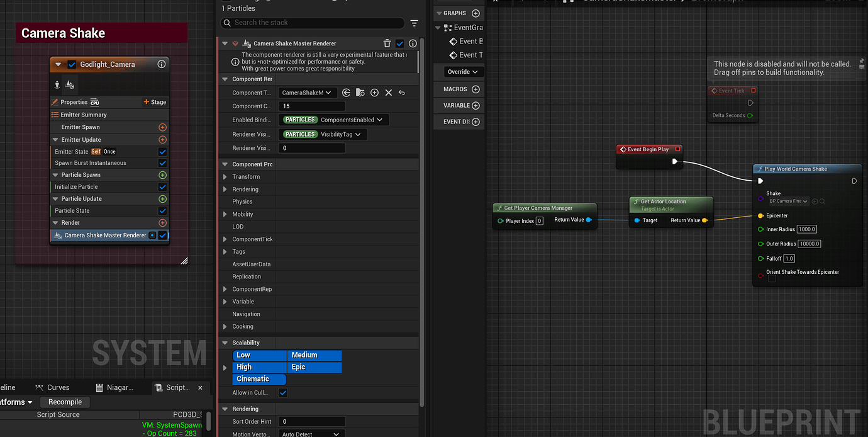Uncheck the Spawn Burst Instantaneous checkbox

tap(162, 163)
